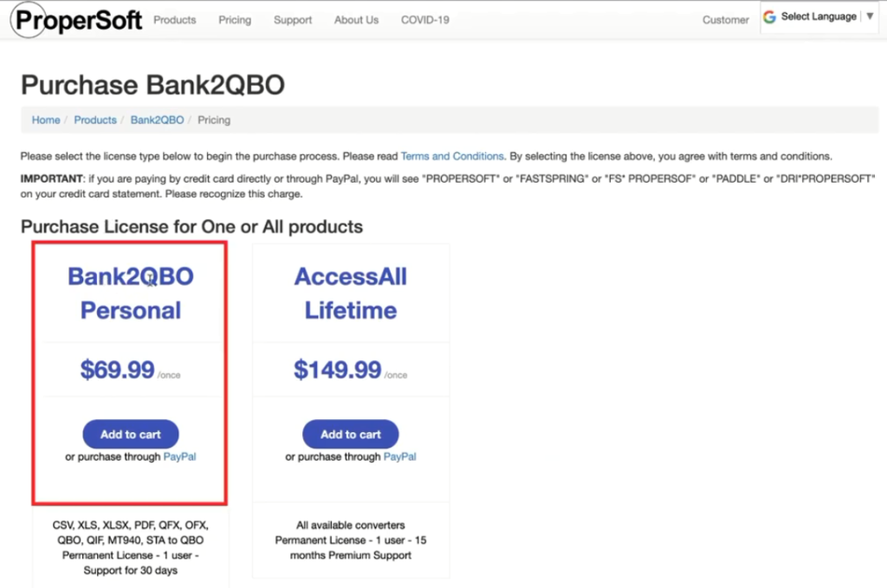Open the Customer portal link
Image resolution: width=887 pixels, height=588 pixels.
pyautogui.click(x=724, y=20)
